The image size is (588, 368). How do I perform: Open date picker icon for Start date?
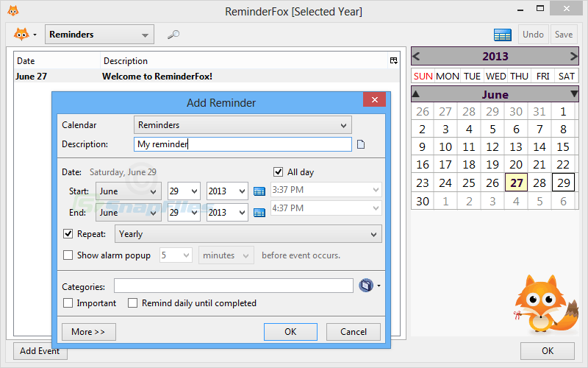click(x=259, y=191)
